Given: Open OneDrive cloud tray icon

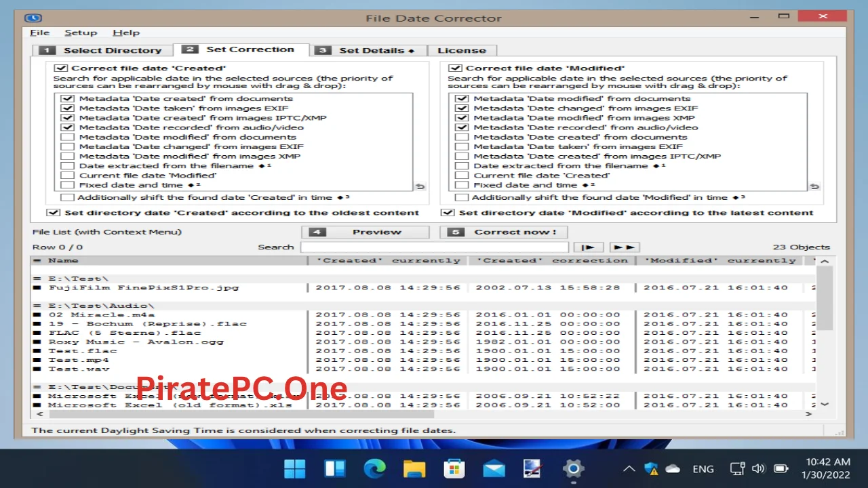Looking at the screenshot, I should point(673,468).
